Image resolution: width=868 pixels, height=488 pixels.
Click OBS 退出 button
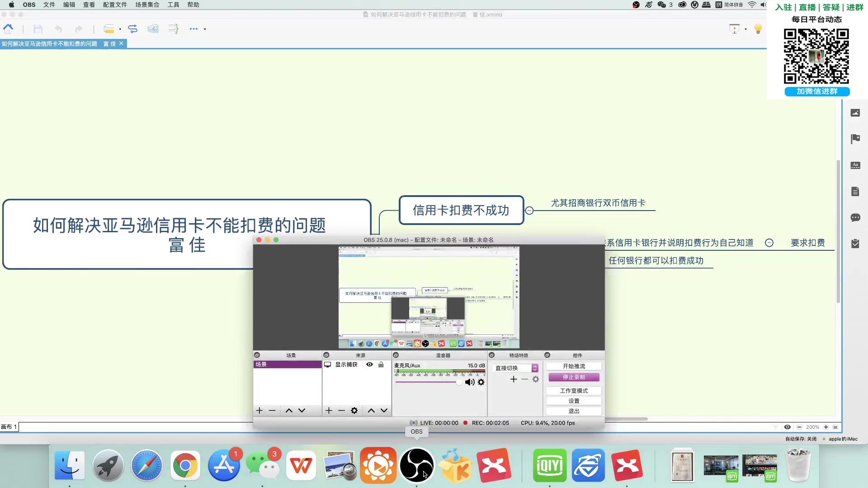(574, 411)
